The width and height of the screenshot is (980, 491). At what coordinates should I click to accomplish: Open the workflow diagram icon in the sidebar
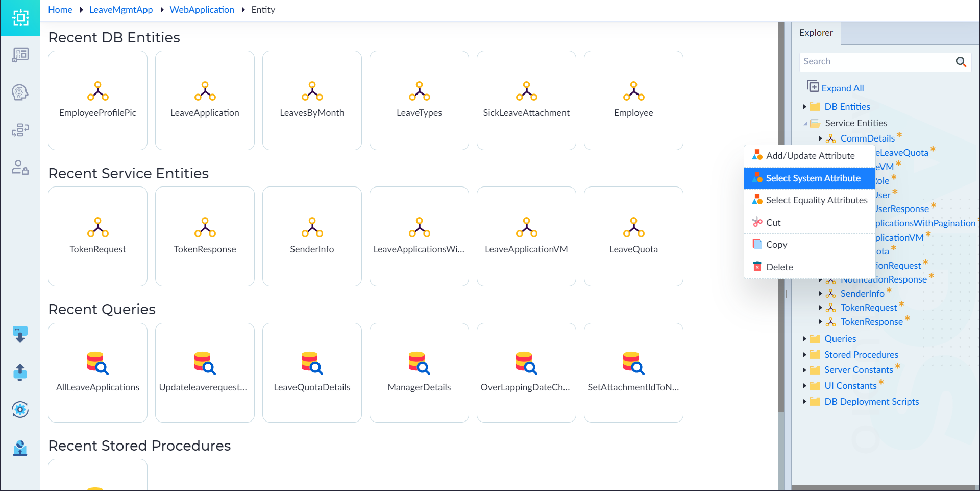20,130
